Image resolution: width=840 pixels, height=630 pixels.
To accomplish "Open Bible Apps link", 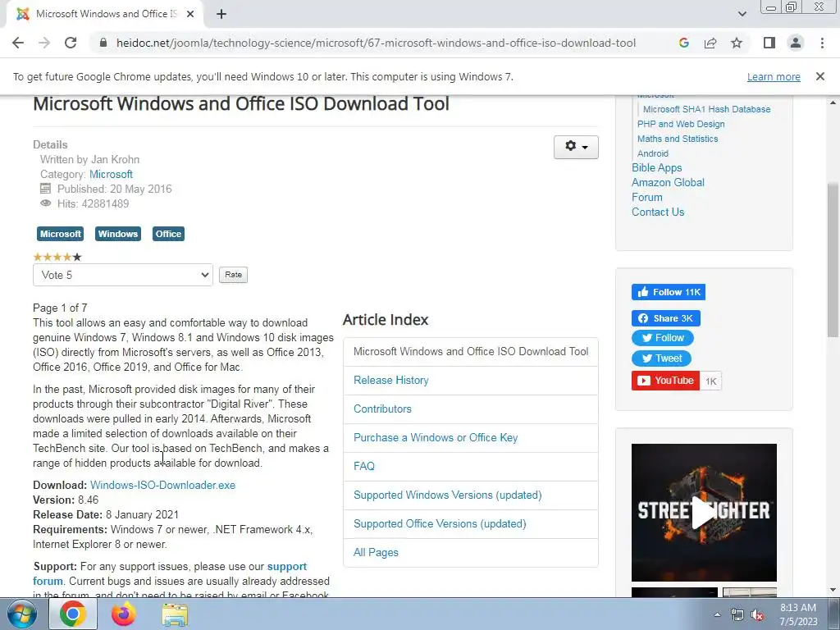I will coord(656,167).
